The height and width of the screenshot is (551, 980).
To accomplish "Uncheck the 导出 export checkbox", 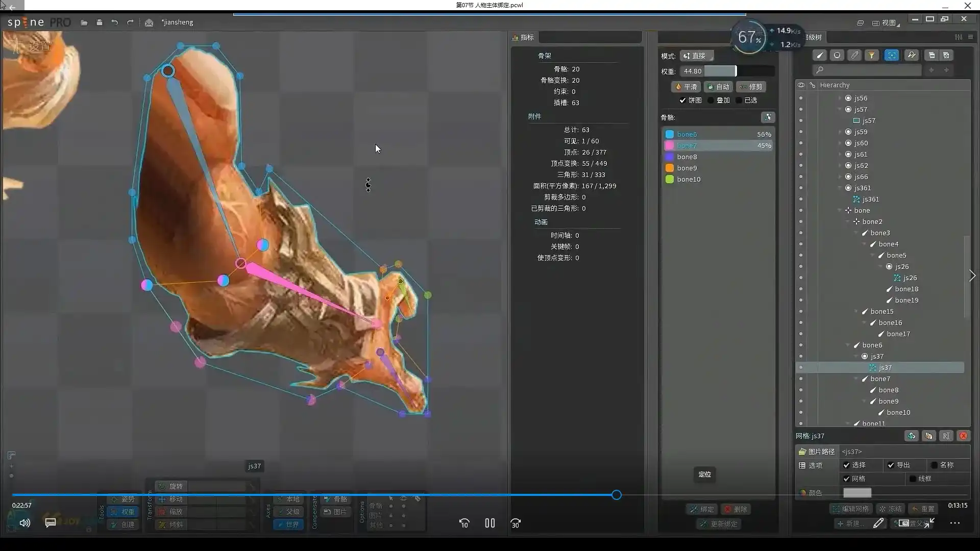I will [x=891, y=465].
